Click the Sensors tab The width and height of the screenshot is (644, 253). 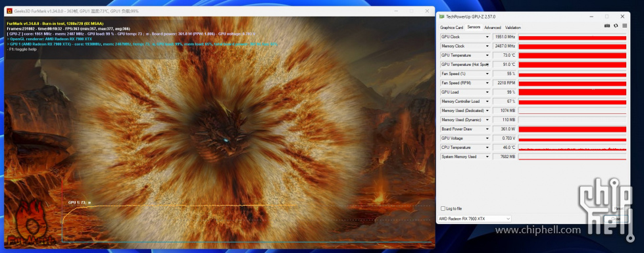point(474,27)
